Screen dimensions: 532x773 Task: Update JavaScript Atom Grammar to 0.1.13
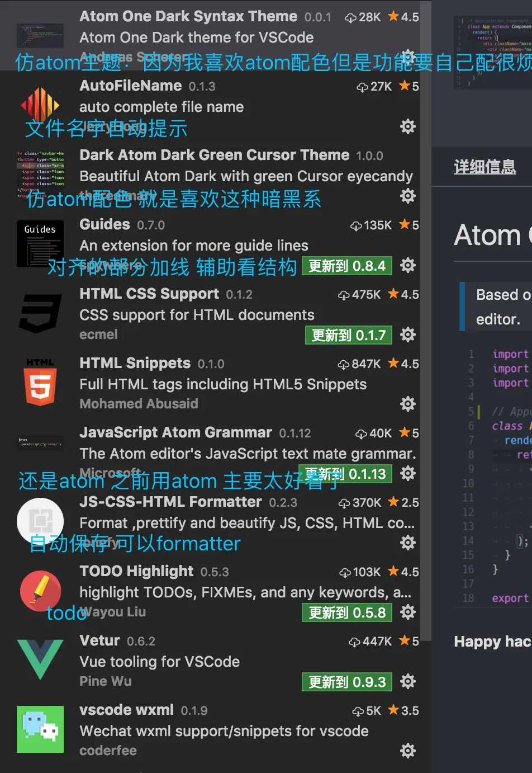pyautogui.click(x=345, y=474)
